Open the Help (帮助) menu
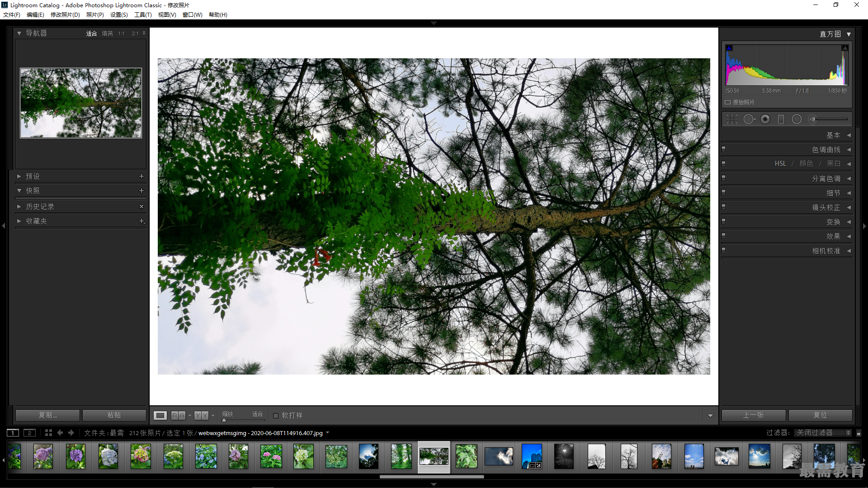This screenshot has width=868, height=488. pos(218,15)
